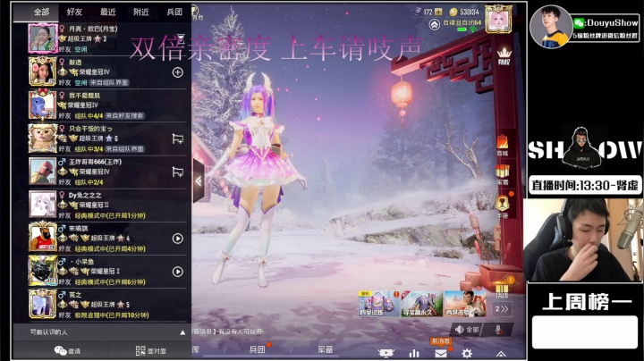The width and height of the screenshot is (644, 361).
Task: Open avatar of friend 月亮·欧巴(月宝)
Action: [x=42, y=38]
